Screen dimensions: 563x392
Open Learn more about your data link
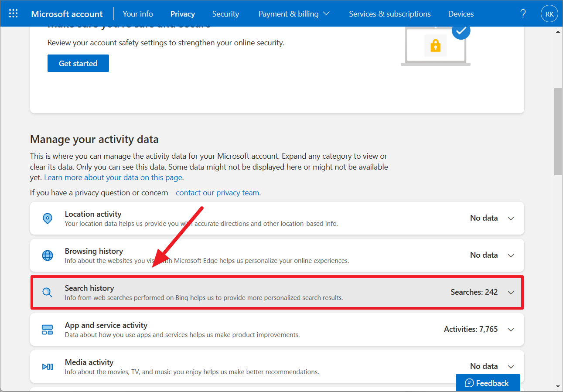click(x=113, y=177)
